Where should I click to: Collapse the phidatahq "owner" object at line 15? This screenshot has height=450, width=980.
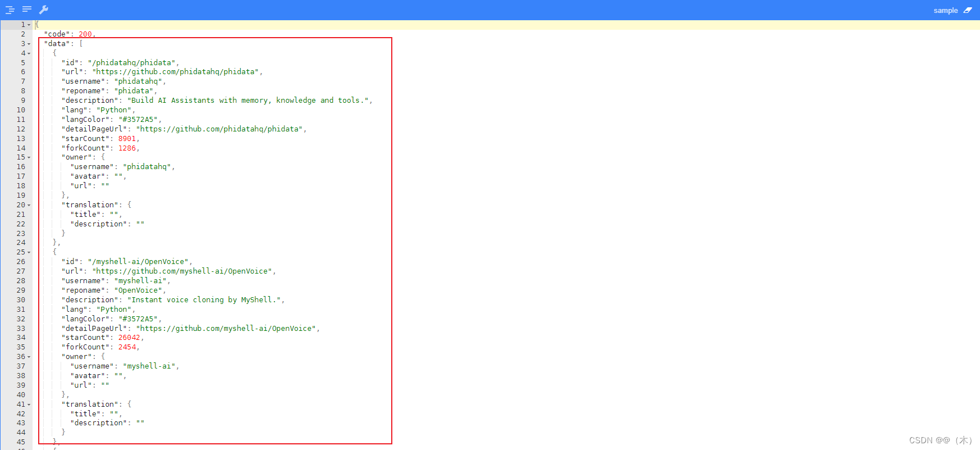point(29,157)
